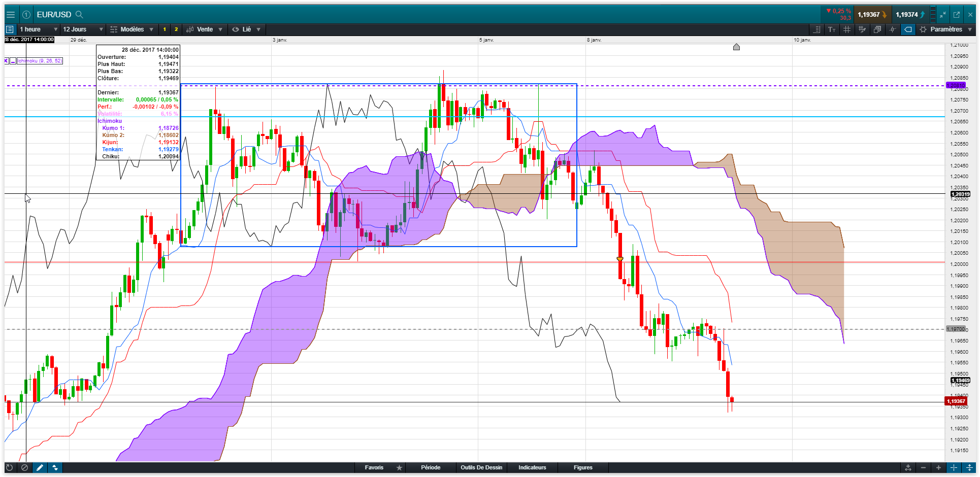Click the alert triangle marker on time axis
Viewport: 980px width, 477px height.
pyautogui.click(x=736, y=47)
